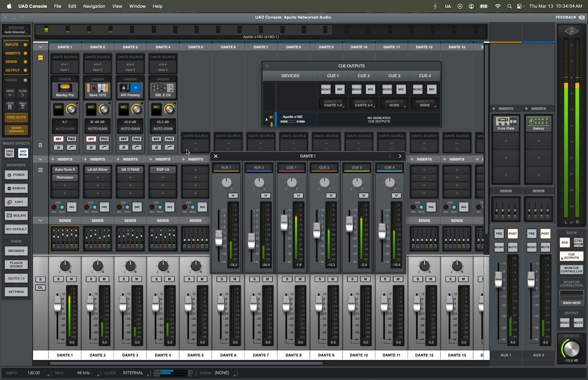Collapse the inputs section chevron beside DANTE 1 header
The image size is (588, 380).
[x=40, y=47]
